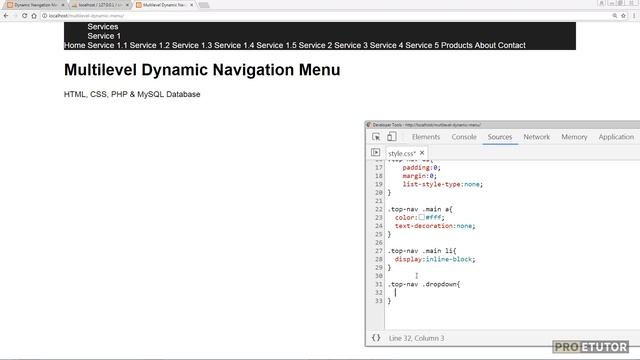Viewport: 640px width, 360px height.
Task: Open the Services menu link
Action: tap(103, 27)
